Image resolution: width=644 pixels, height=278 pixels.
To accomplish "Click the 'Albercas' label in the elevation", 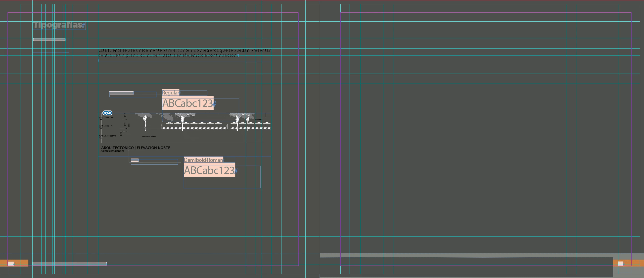I will pyautogui.click(x=258, y=120).
